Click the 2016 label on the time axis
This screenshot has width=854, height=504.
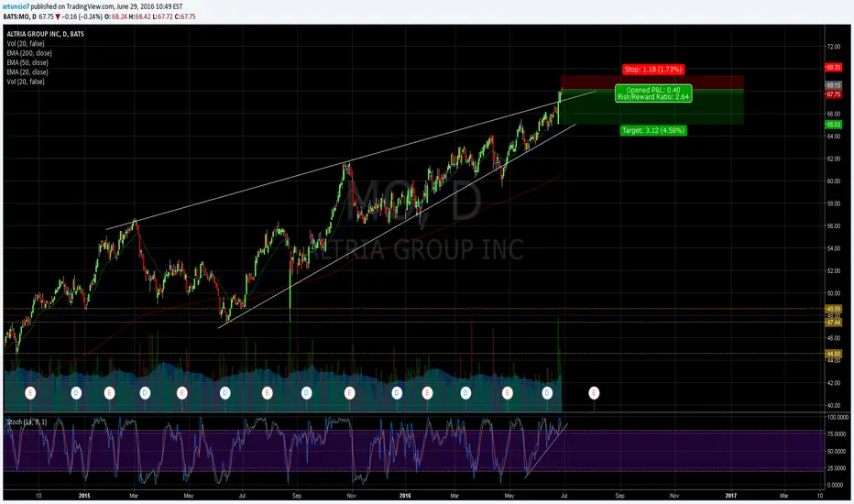click(405, 495)
